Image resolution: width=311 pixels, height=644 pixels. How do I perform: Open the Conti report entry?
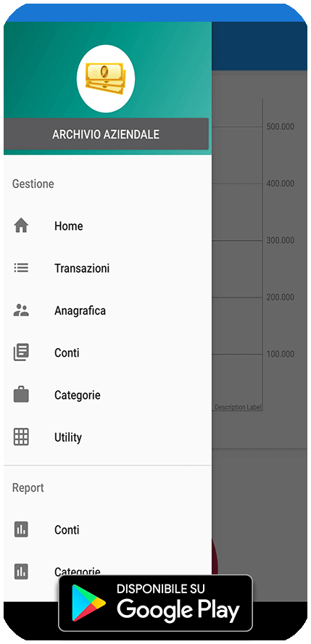(108, 530)
